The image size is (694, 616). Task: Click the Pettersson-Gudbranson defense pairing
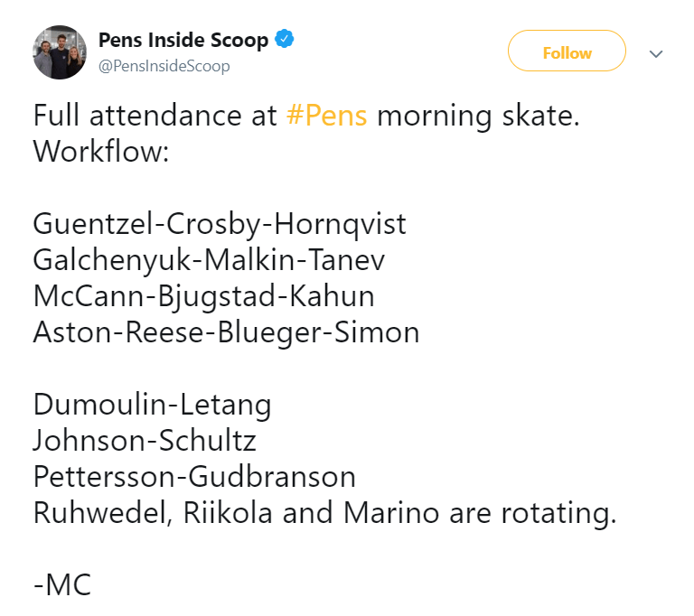point(194,476)
